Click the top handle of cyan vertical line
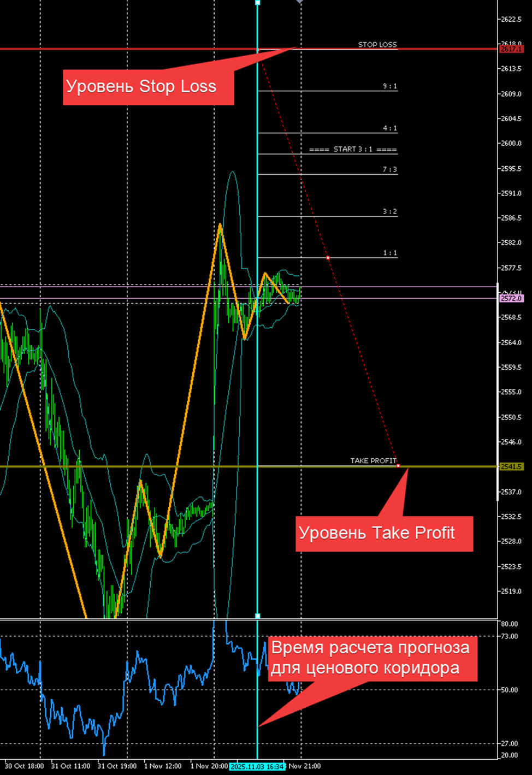Screen dimensions: 532x775 pyautogui.click(x=258, y=3)
